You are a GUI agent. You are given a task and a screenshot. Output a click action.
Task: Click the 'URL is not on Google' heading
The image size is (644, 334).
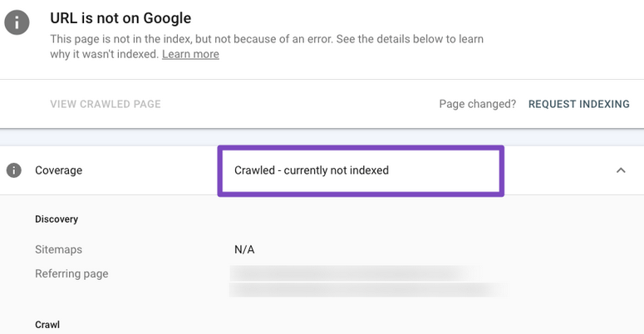[x=120, y=18]
